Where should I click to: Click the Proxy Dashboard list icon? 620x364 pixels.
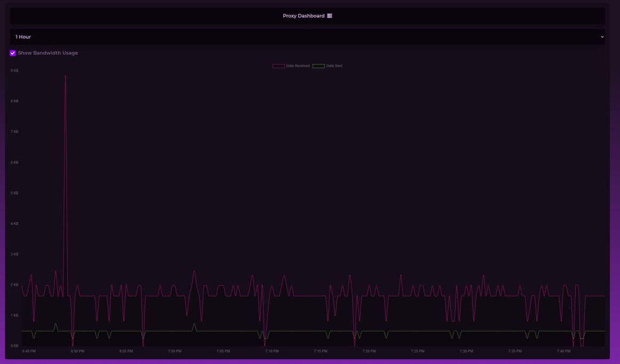329,16
